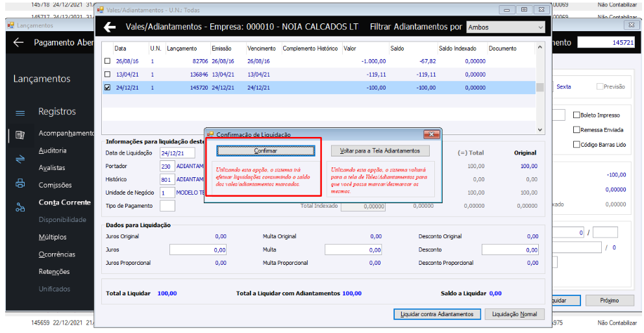Tick the checkbox for row 13/04/21
The width and height of the screenshot is (644, 333).
point(108,74)
